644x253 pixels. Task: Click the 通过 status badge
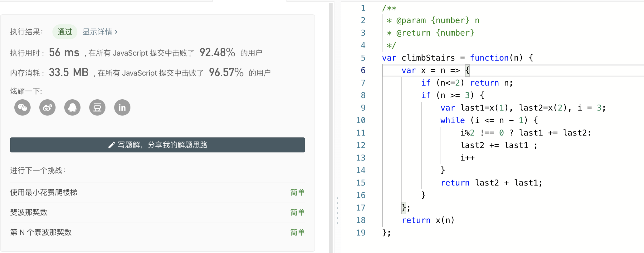pos(65,32)
